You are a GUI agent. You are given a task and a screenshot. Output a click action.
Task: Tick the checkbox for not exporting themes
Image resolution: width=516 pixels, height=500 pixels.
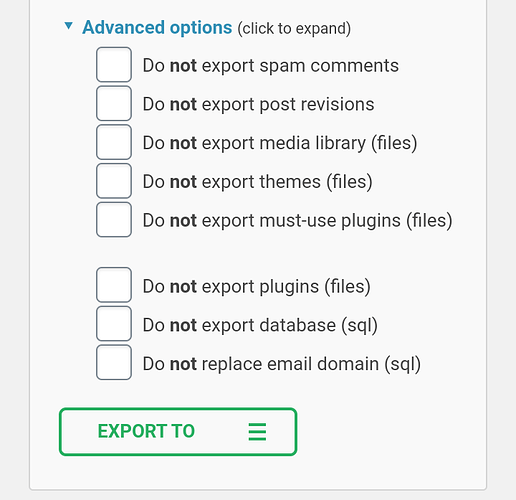[x=114, y=181]
